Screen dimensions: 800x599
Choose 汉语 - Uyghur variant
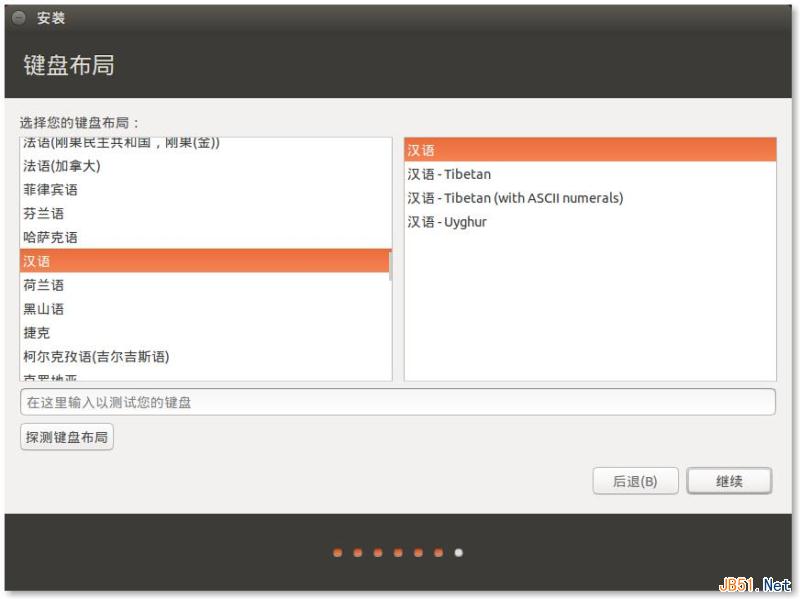pyautogui.click(x=447, y=222)
